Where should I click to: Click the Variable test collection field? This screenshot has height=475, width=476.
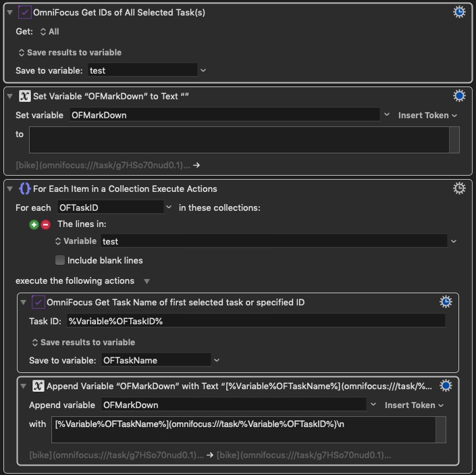[274, 241]
